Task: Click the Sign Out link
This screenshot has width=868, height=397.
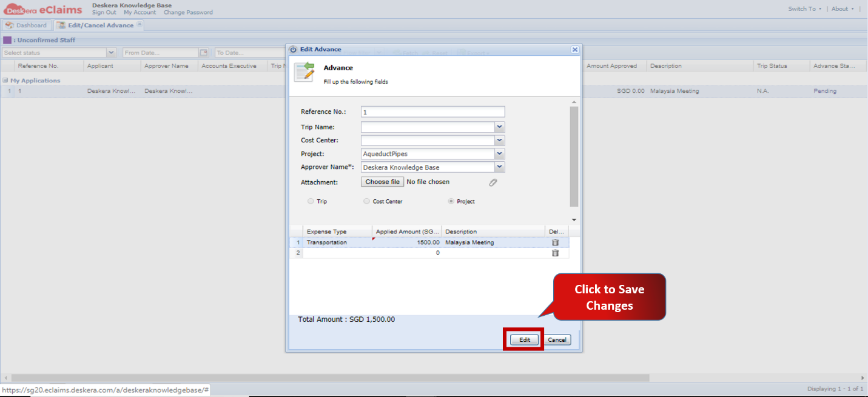Action: (x=104, y=12)
